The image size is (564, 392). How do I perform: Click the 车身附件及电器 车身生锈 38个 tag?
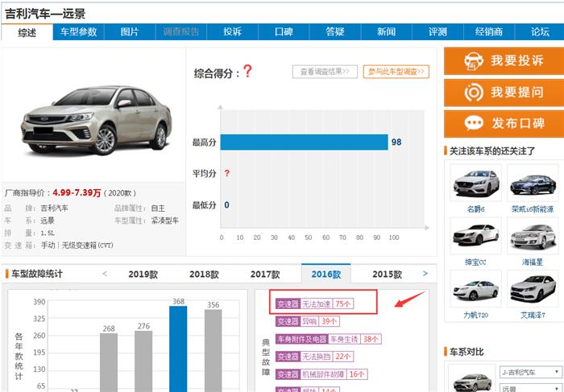329,339
